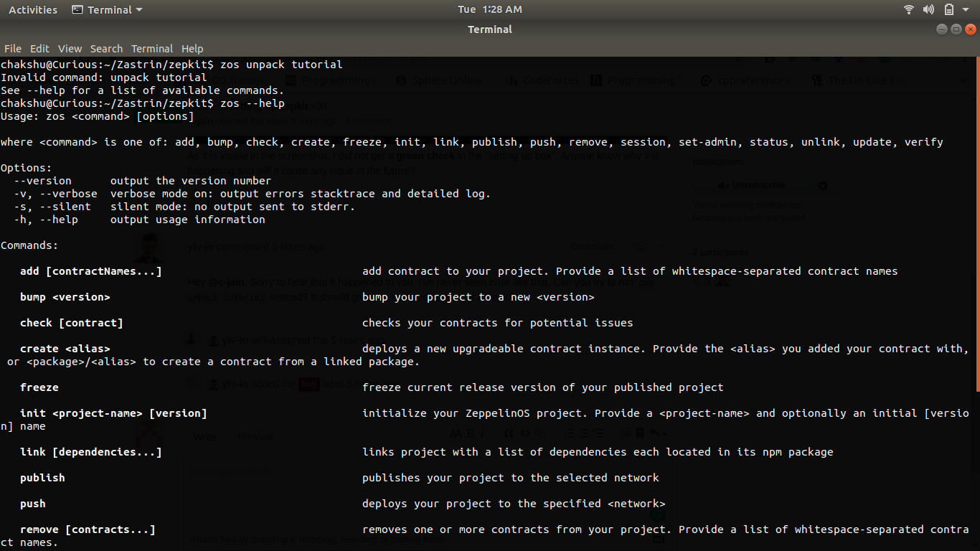Click the bold "bump <version>" command
This screenshot has height=551, width=980.
pos(65,297)
